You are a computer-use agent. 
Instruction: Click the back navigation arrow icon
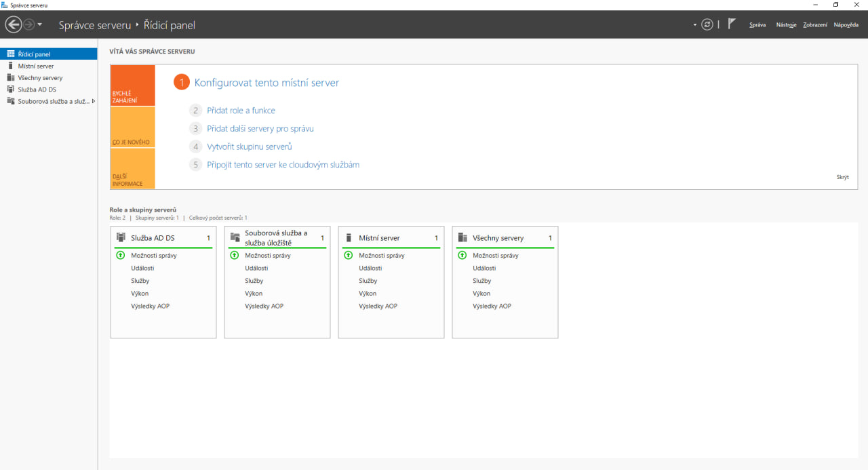[13, 25]
